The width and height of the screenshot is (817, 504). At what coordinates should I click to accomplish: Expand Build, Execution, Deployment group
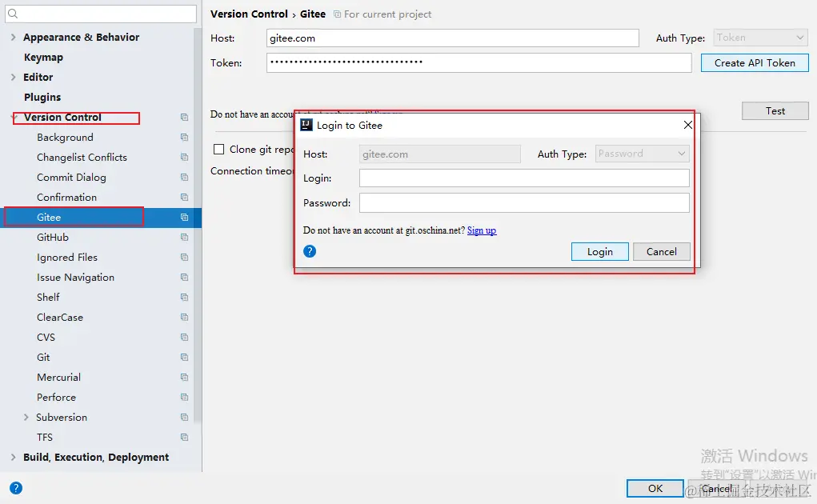[x=13, y=457]
